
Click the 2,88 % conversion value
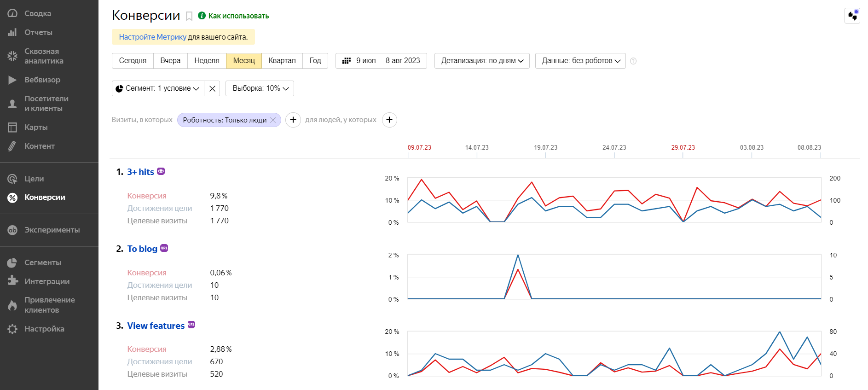click(221, 349)
